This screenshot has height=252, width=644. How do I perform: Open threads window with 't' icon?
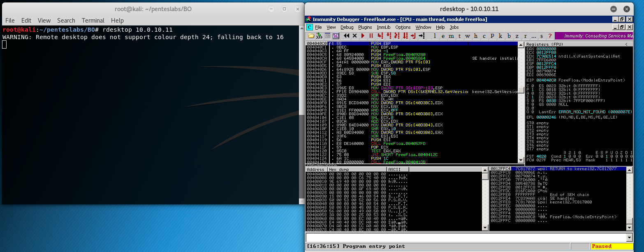point(459,36)
